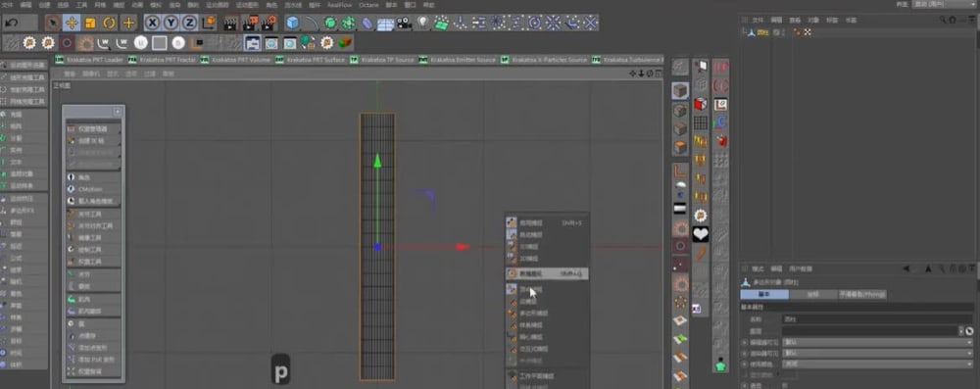
Task: Toggle the renderer visibility radio circle
Action: point(745,354)
